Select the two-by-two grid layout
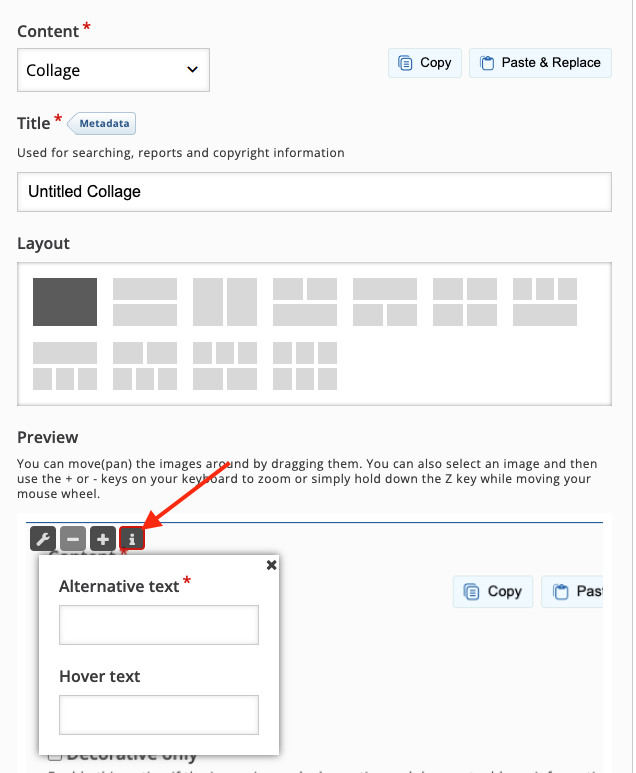The image size is (636, 773). tap(465, 302)
